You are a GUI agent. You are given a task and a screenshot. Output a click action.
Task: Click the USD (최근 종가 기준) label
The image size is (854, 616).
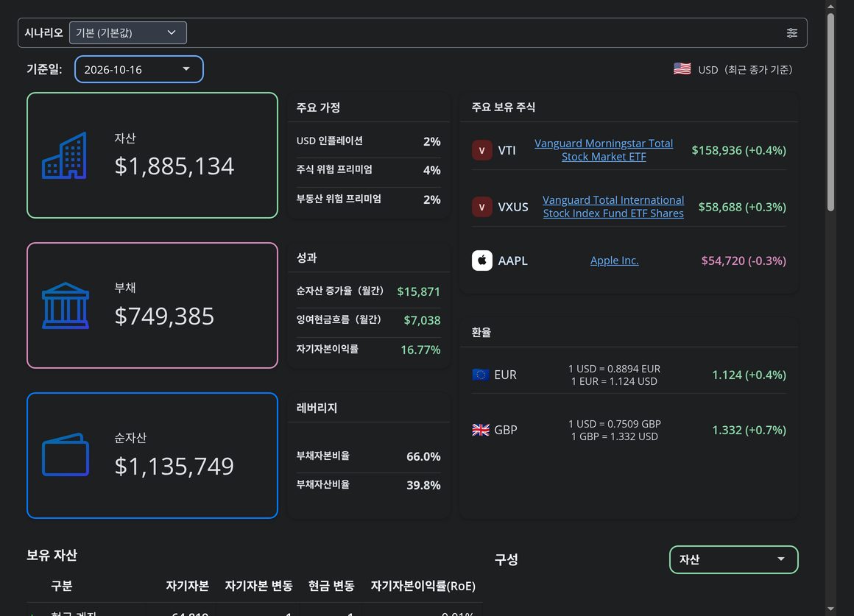[x=745, y=70]
